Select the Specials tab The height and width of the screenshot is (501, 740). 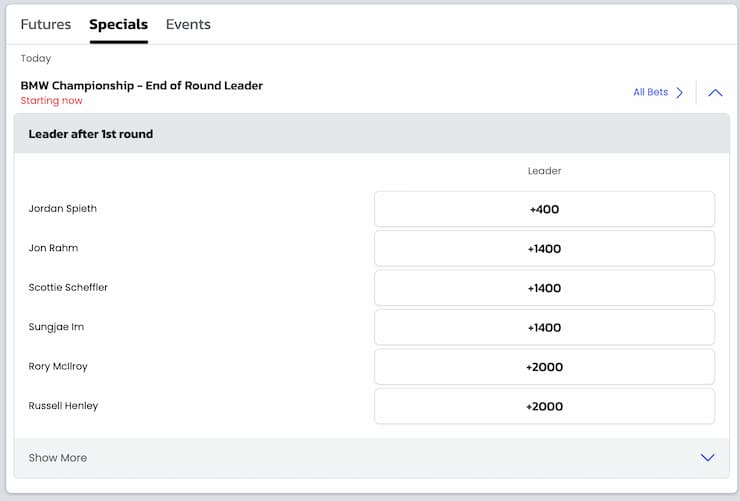click(x=118, y=25)
